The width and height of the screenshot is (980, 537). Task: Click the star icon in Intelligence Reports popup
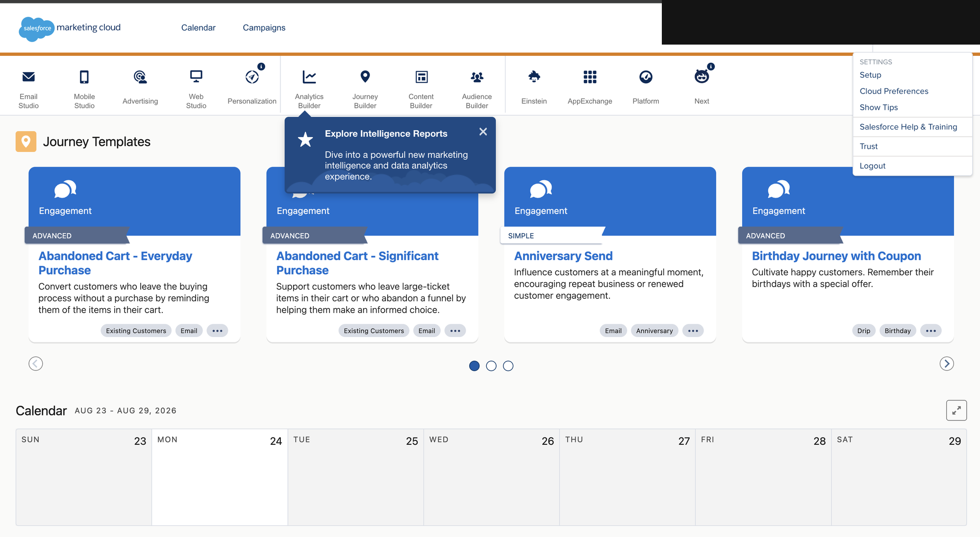[x=305, y=140]
